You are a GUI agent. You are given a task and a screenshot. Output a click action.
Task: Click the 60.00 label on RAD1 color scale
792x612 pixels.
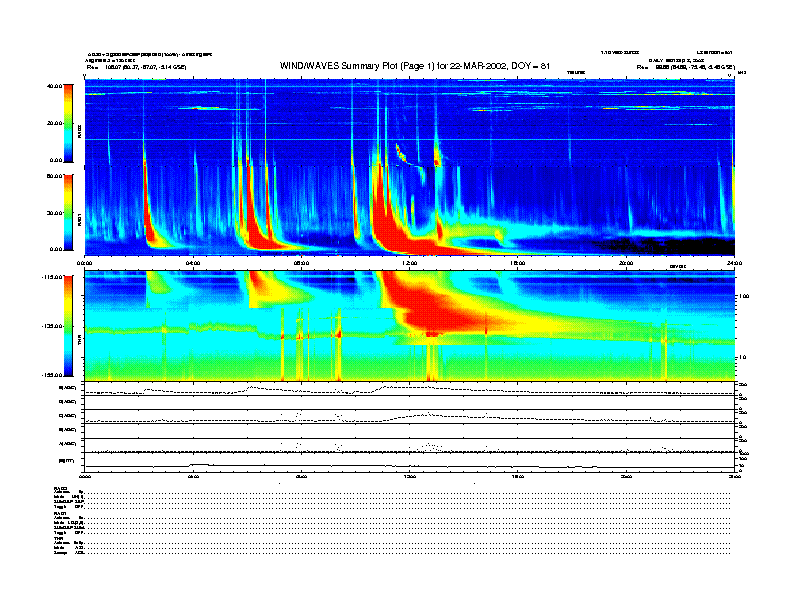(54, 176)
